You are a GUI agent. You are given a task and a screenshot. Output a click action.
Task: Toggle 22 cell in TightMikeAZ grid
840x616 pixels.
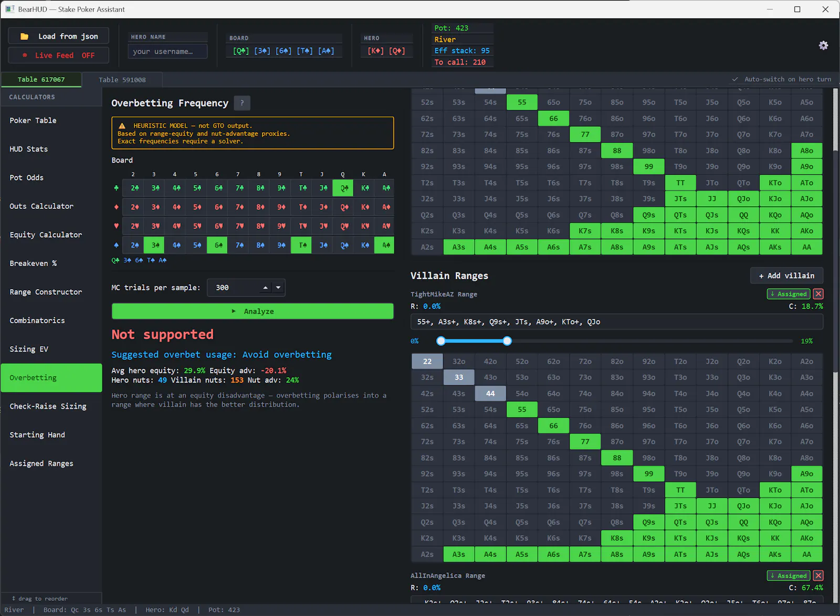427,362
